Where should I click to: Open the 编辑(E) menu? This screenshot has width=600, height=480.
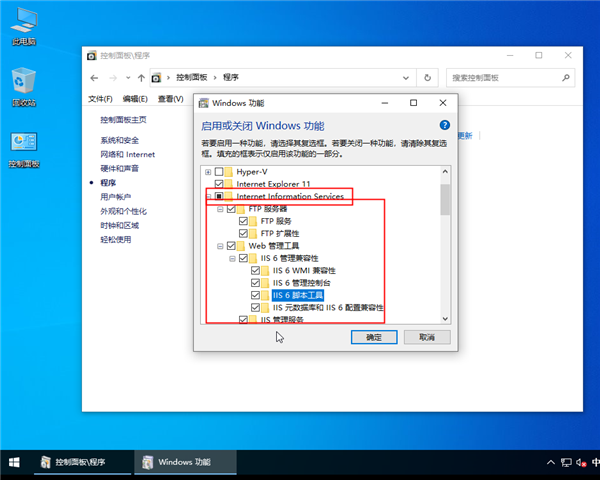[x=135, y=99]
